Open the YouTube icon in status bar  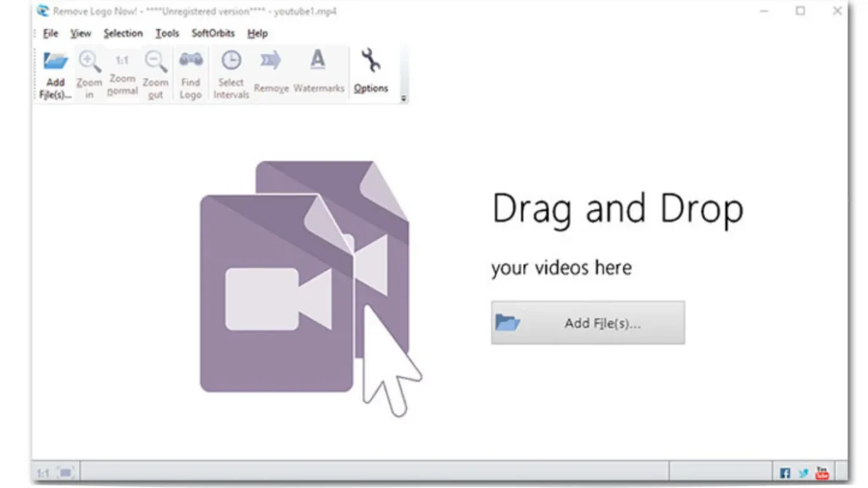[821, 473]
